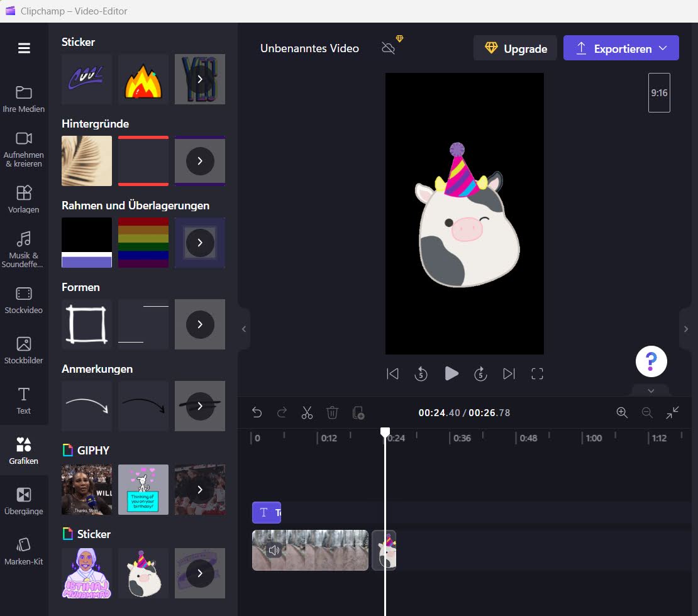Click the scissors split tool
Viewport: 698px width, 616px height.
point(307,413)
